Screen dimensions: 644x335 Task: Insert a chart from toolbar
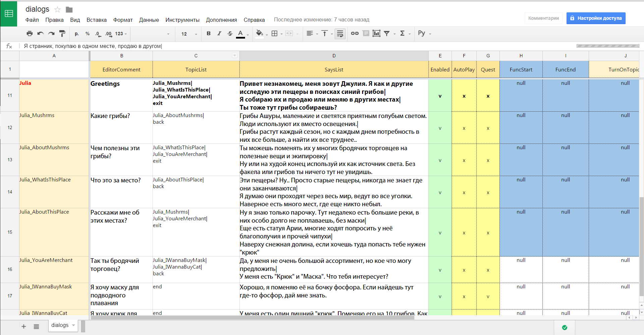pyautogui.click(x=376, y=34)
